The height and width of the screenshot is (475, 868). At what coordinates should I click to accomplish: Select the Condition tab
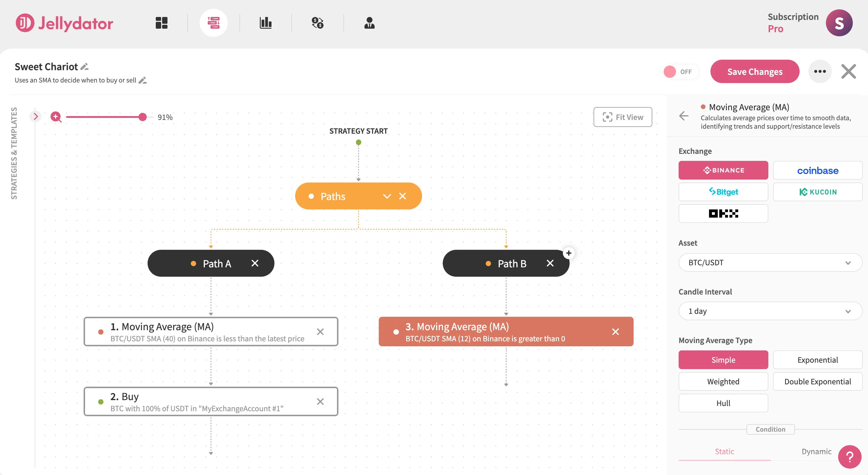770,429
